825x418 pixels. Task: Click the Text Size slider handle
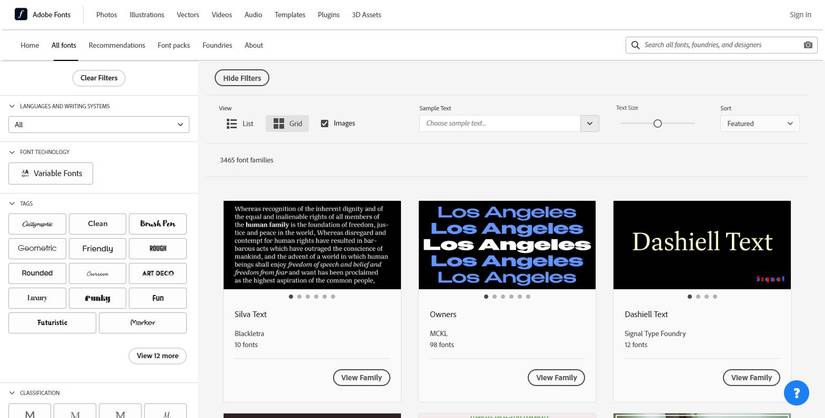click(658, 124)
